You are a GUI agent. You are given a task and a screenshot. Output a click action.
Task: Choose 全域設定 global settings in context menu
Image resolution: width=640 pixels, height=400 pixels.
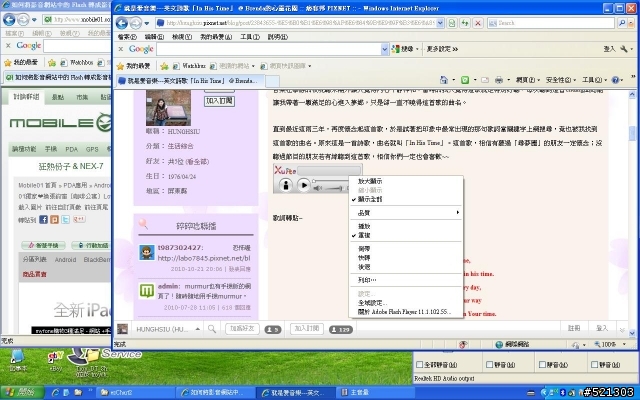coord(406,303)
